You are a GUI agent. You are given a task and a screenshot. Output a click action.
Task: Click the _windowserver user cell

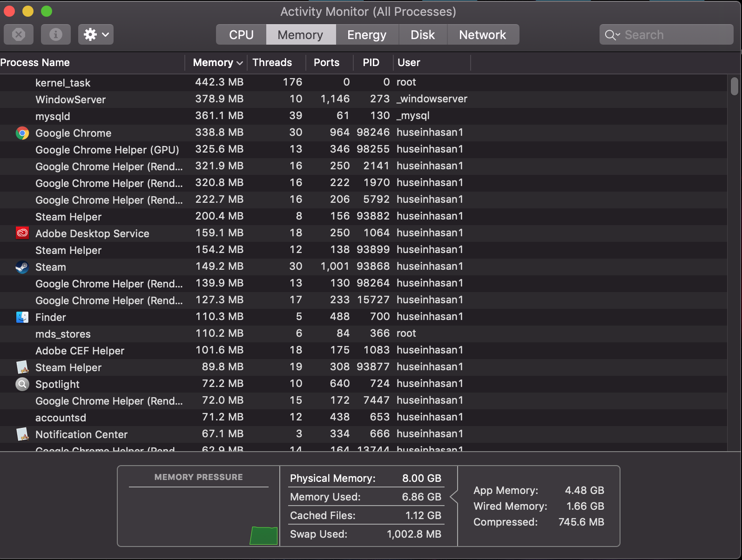coord(432,99)
